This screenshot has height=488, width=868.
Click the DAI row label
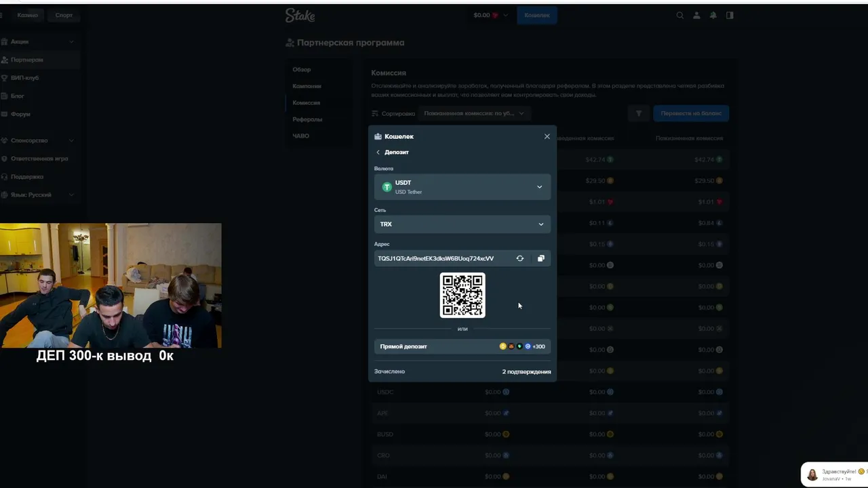[x=382, y=476]
